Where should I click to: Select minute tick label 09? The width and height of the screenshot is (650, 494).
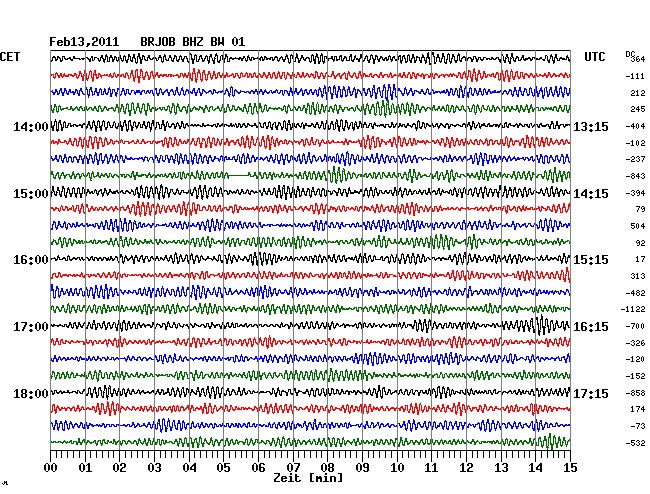click(362, 467)
